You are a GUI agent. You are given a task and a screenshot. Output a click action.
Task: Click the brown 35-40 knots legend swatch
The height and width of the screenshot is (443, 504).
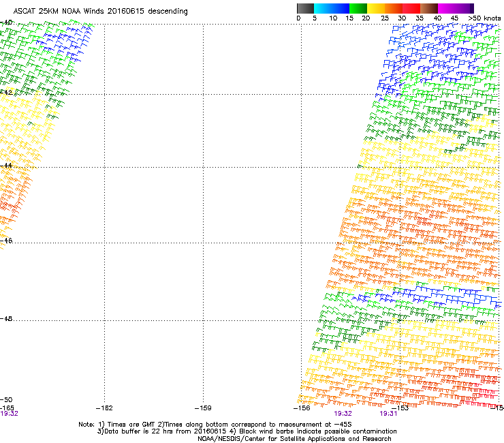click(429, 8)
